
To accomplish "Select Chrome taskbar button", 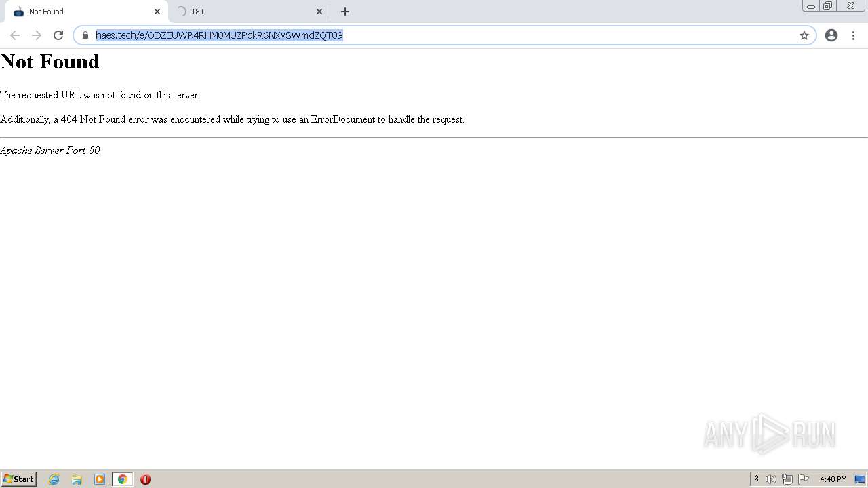I will click(123, 479).
